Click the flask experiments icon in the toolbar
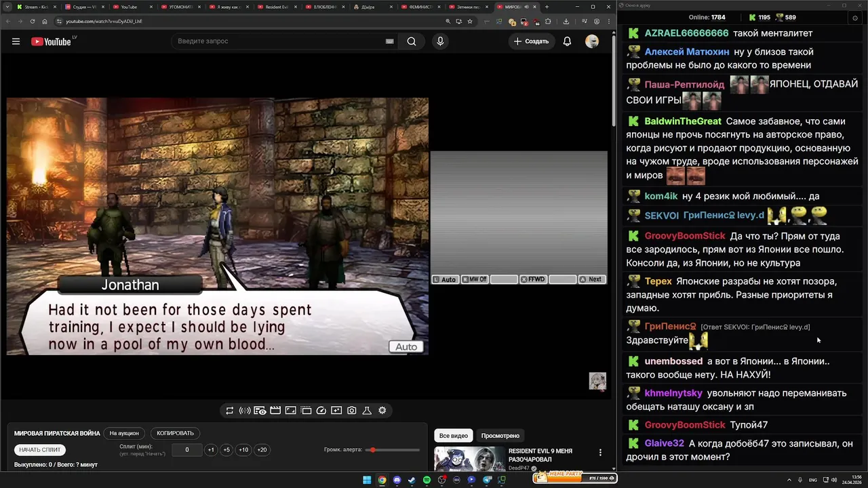 (367, 411)
